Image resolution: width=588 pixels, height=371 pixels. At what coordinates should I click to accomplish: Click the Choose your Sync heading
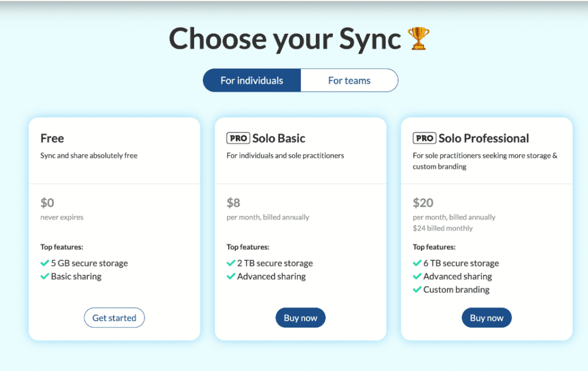click(285, 39)
